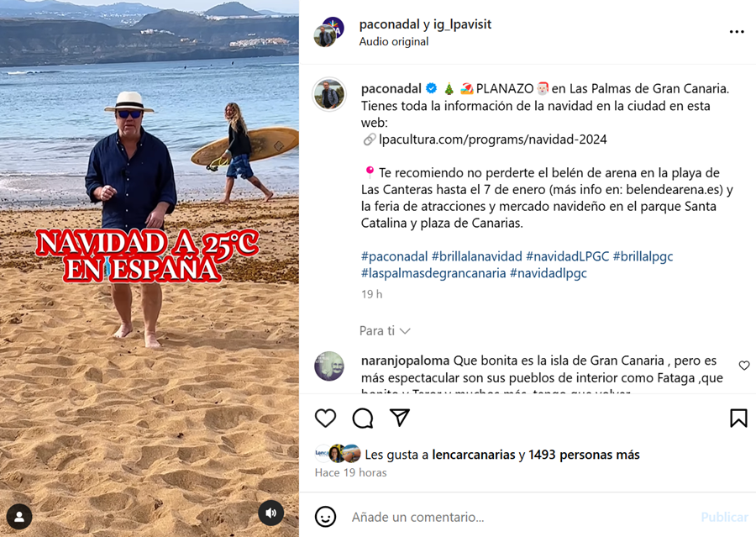Screen dimensions: 756x537
Task: View paconadal profile from caption avatar
Action: pos(329,94)
